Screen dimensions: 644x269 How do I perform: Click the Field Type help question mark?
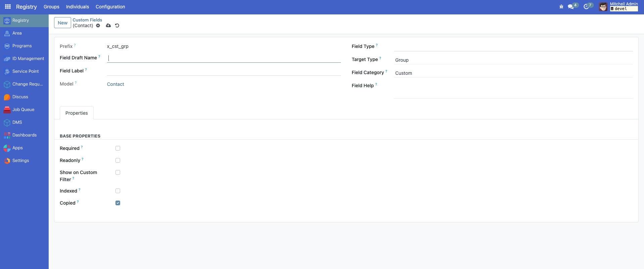377,45
